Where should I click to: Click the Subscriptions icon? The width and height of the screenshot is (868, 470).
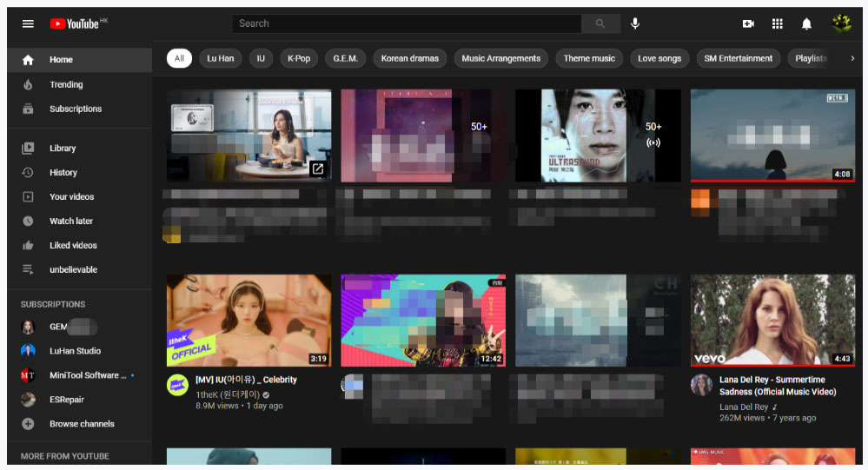(x=28, y=109)
